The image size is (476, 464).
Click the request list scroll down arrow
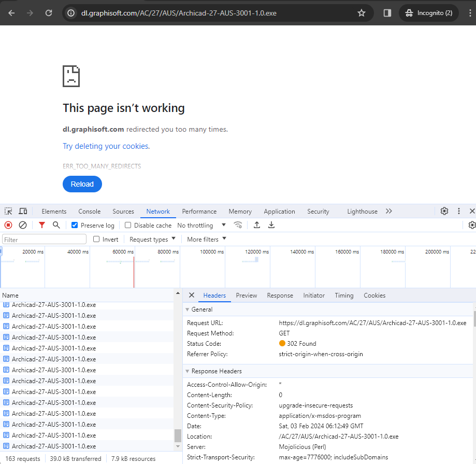point(178,446)
